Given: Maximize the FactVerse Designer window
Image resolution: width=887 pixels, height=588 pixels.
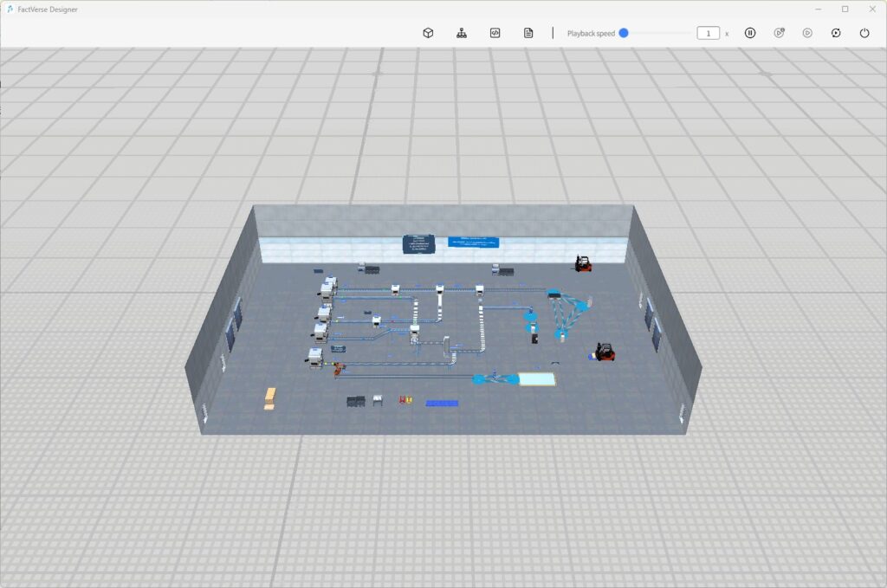Looking at the screenshot, I should click(845, 9).
